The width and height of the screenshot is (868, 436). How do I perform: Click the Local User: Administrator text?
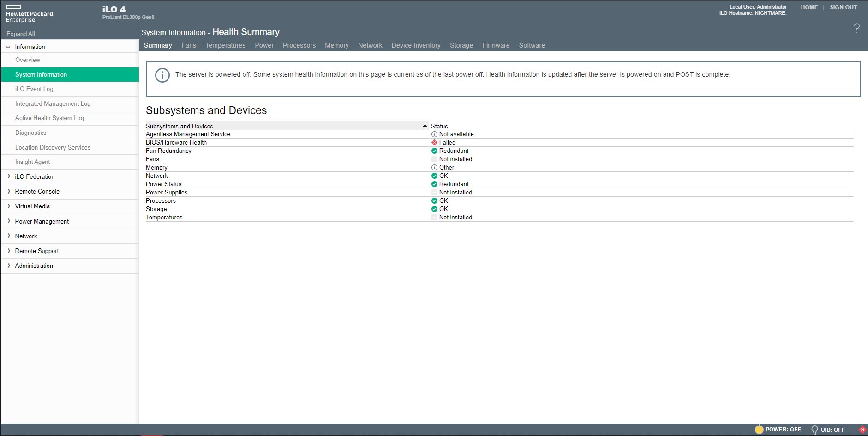pyautogui.click(x=758, y=7)
